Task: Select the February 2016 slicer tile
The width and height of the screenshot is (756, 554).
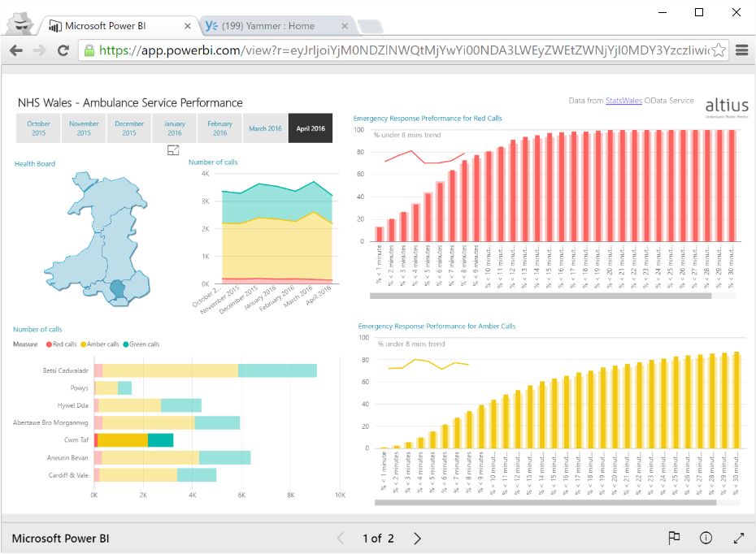Action: [x=219, y=128]
